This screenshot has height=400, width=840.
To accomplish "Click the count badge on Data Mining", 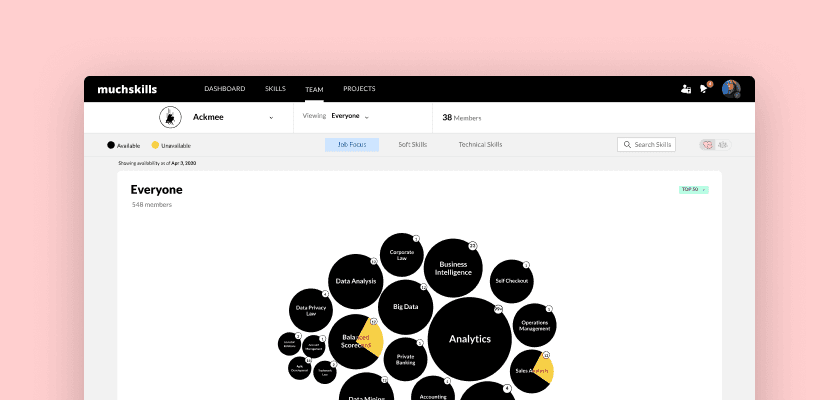I will point(384,380).
